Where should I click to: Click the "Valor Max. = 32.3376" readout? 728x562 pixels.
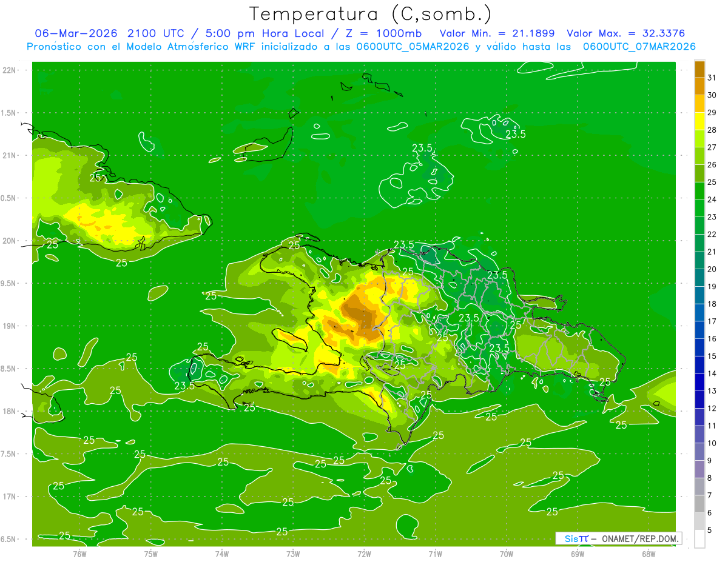(x=625, y=33)
